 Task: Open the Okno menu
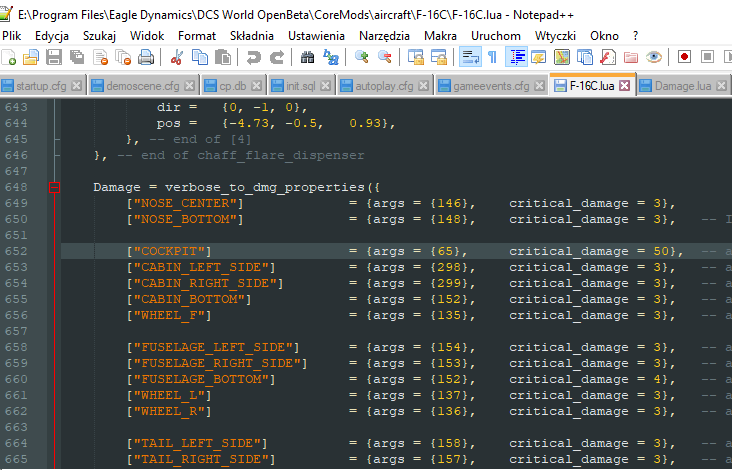point(604,36)
